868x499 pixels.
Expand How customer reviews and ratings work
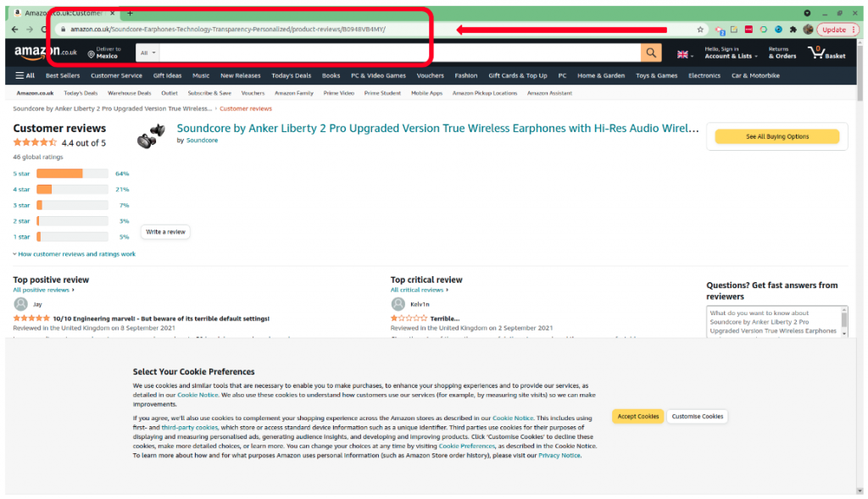pyautogui.click(x=75, y=254)
